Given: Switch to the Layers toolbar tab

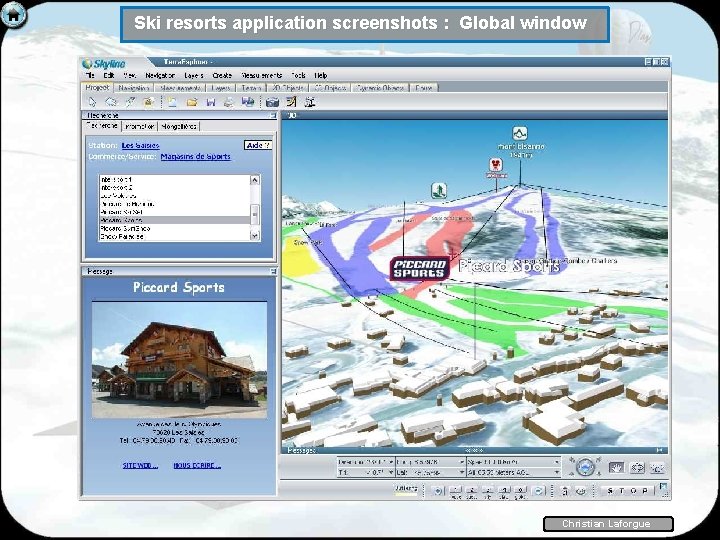Looking at the screenshot, I should [221, 88].
